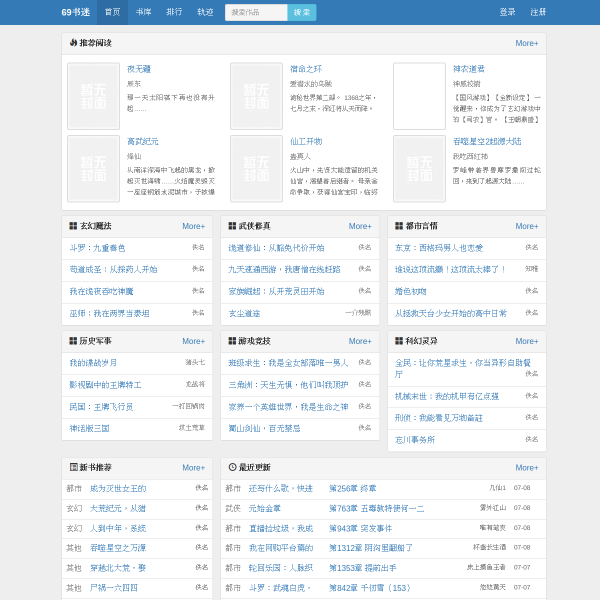Open the title 吞噬星空2起源大陆

tap(487, 142)
